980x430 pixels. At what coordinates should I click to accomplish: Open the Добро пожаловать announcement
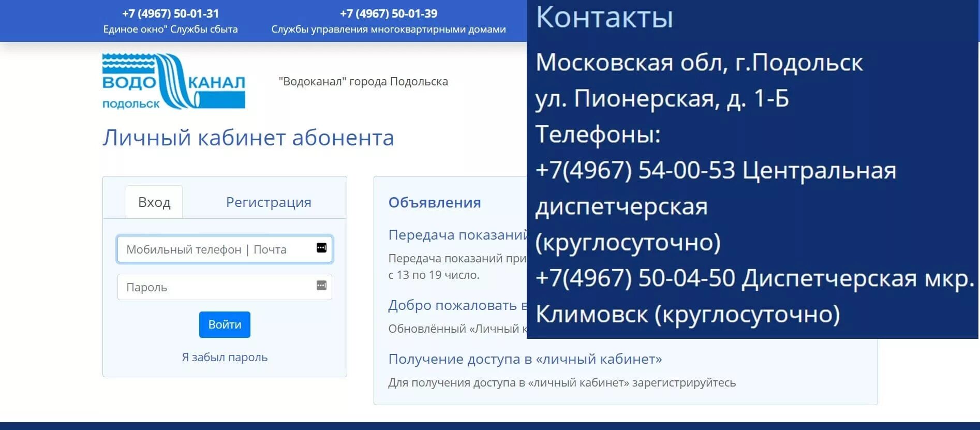[x=457, y=305]
